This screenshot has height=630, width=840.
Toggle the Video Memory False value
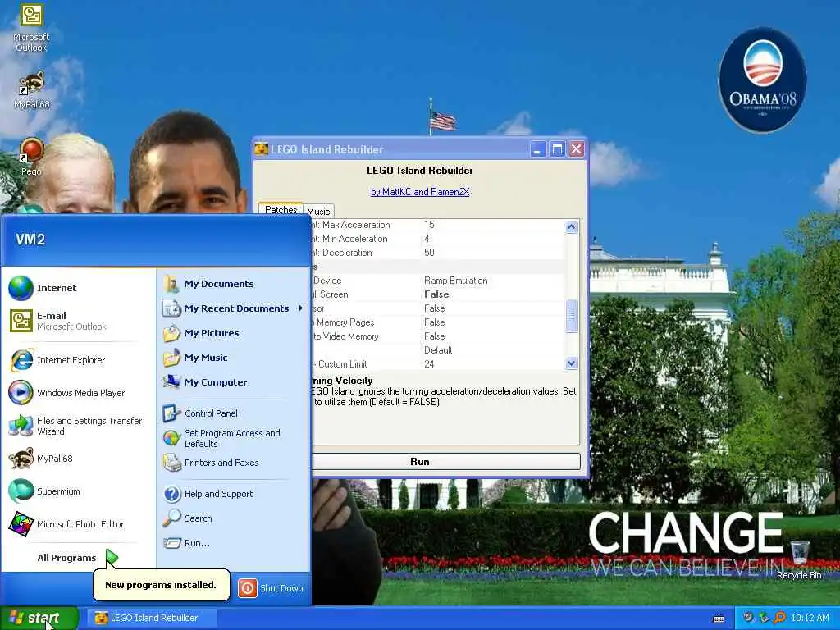pyautogui.click(x=435, y=336)
